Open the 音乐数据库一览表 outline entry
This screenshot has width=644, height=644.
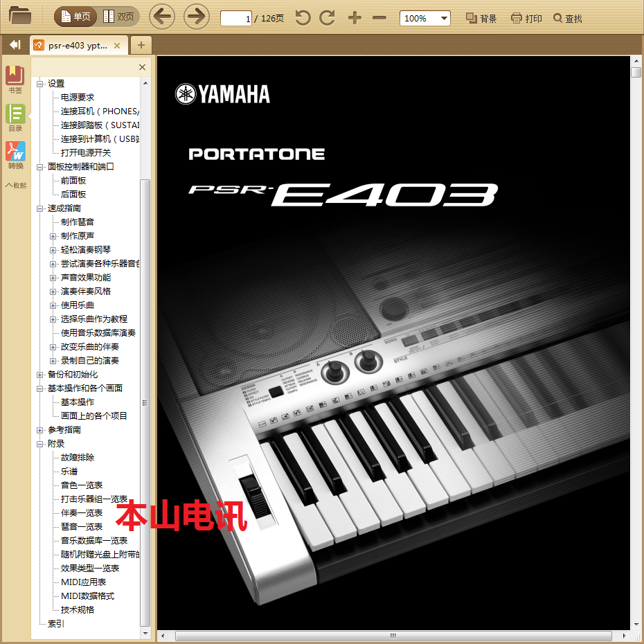coord(94,541)
